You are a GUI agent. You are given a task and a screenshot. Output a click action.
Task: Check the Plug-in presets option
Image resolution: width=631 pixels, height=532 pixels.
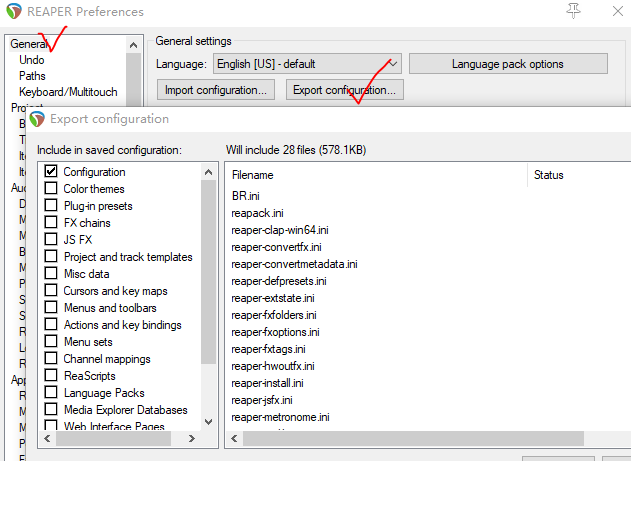point(51,205)
